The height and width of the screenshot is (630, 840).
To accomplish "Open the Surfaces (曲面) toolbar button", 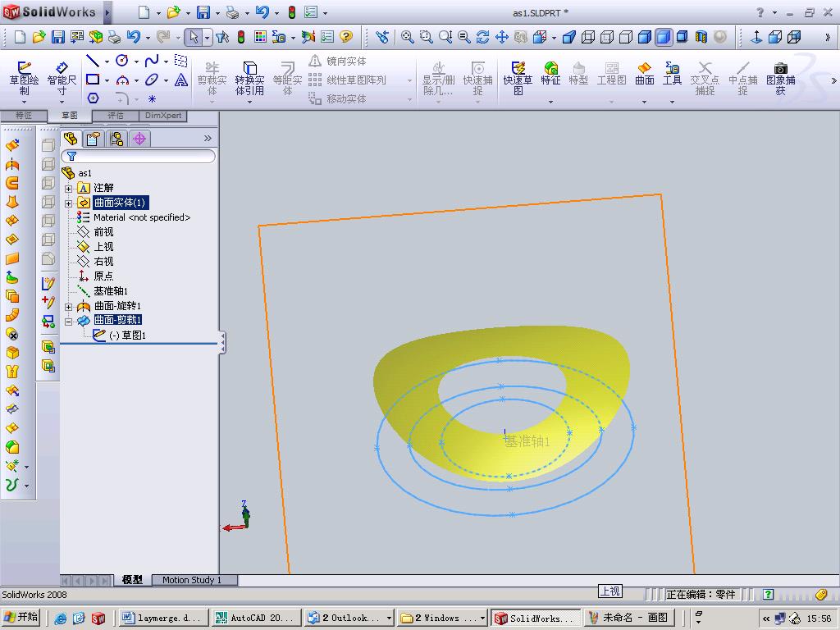I will pyautogui.click(x=645, y=75).
